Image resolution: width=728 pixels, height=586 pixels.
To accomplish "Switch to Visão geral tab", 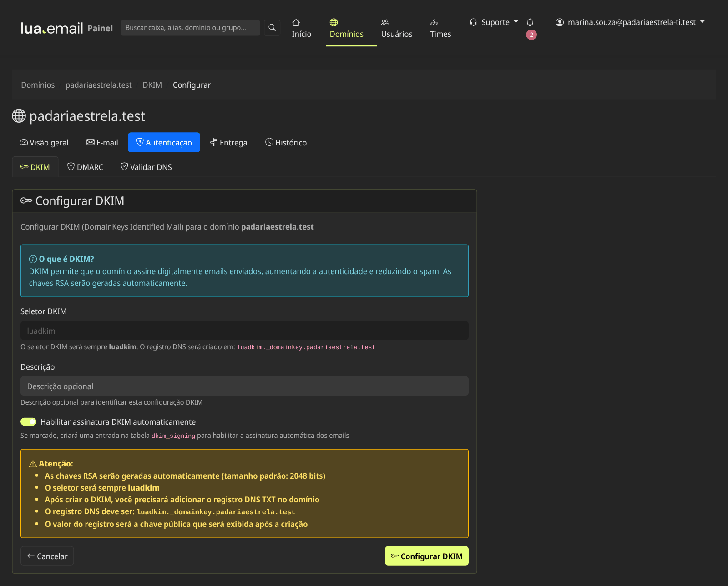I will tap(44, 143).
